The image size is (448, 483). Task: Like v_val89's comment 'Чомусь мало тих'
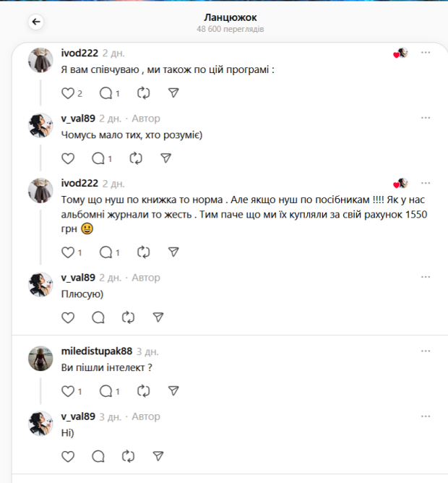(68, 158)
